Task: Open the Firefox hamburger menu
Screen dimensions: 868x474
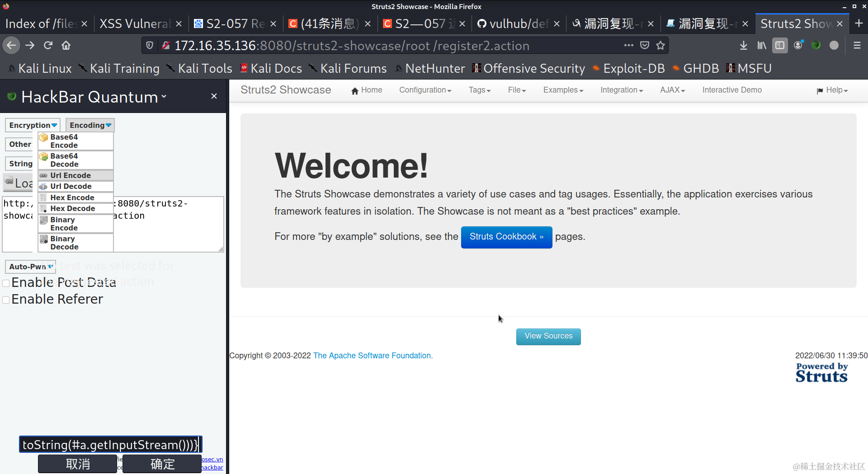Action: click(857, 45)
